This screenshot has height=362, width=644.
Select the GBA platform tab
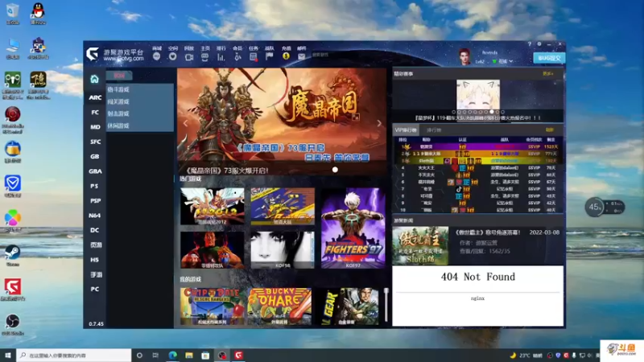95,171
